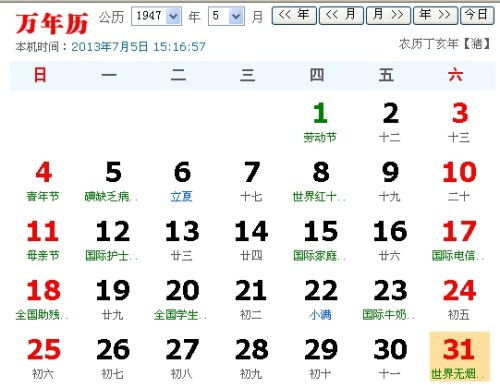500x388 pixels.
Task: Go to next year button 年»
Action: click(435, 15)
